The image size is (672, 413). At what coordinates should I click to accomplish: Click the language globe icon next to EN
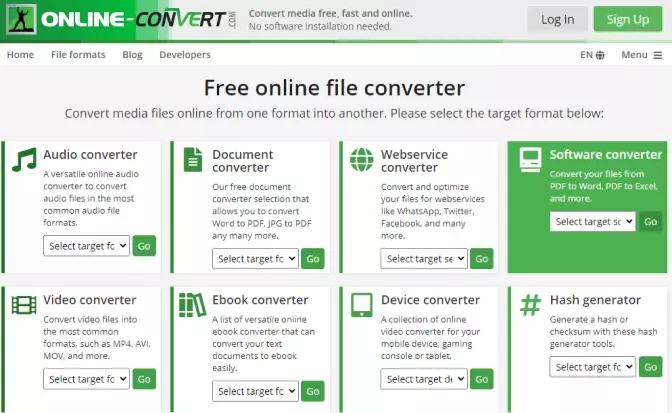(600, 55)
